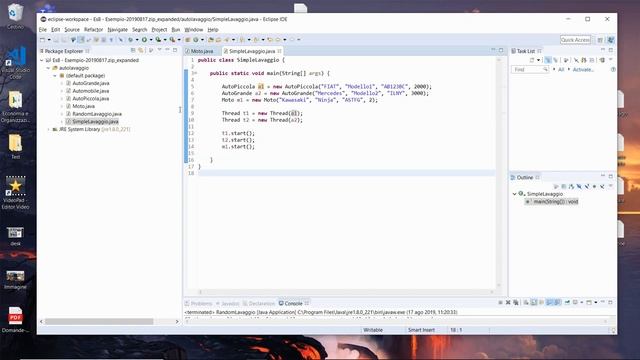
Task: Switch to the Moto.java editor tab
Action: [x=202, y=51]
